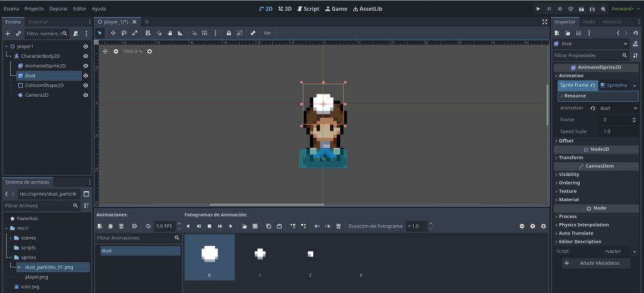Select animation frame 1 thumbnail
Viewport: 644px width, 293px height.
[x=260, y=255]
